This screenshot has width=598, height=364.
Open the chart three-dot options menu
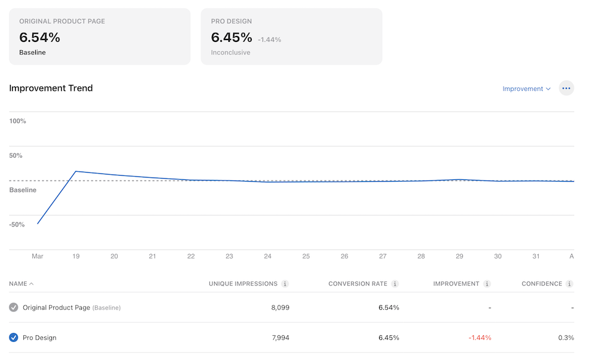(x=566, y=88)
